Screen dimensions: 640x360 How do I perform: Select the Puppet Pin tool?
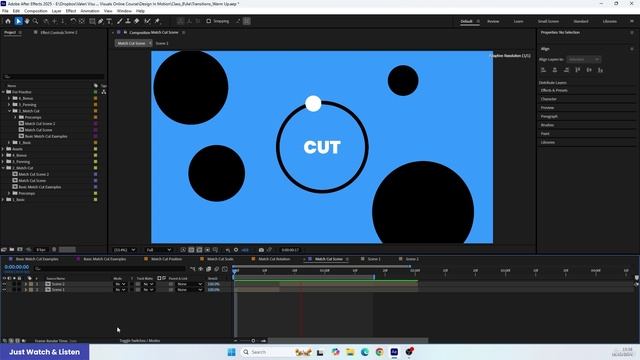[157, 21]
